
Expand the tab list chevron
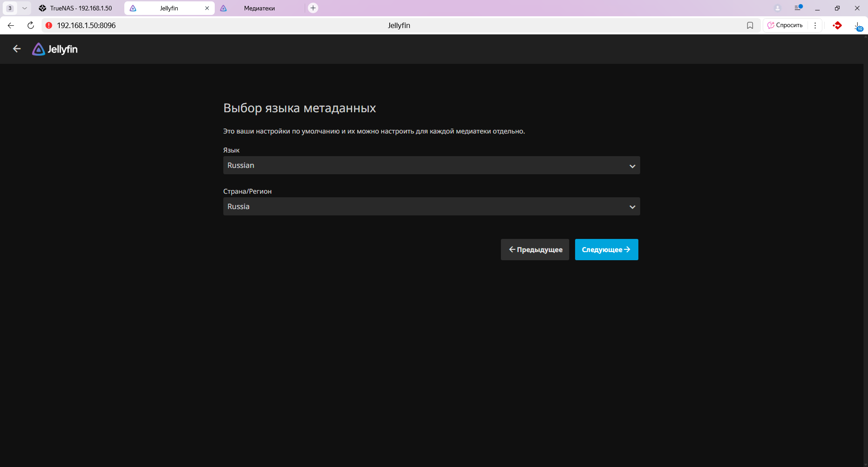coord(24,8)
